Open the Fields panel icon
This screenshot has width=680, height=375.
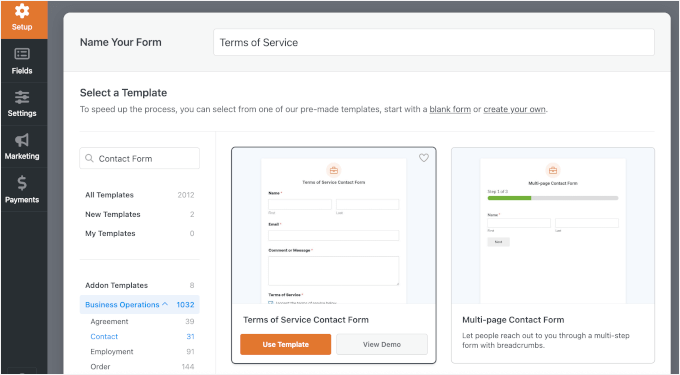click(22, 54)
